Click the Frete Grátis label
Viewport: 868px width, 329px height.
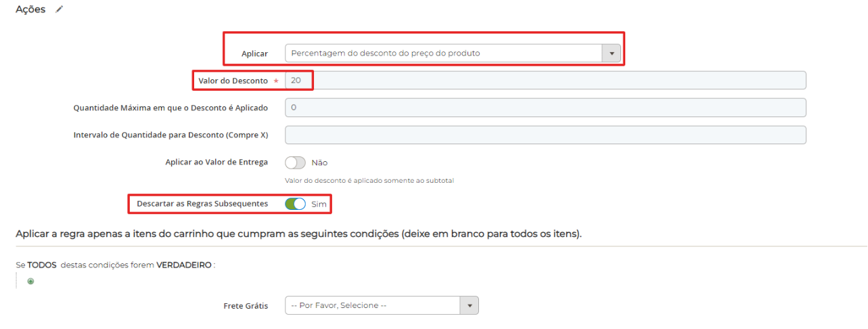(246, 306)
